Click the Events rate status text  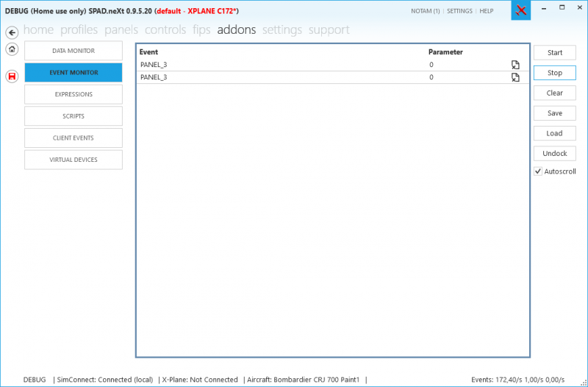click(x=518, y=380)
